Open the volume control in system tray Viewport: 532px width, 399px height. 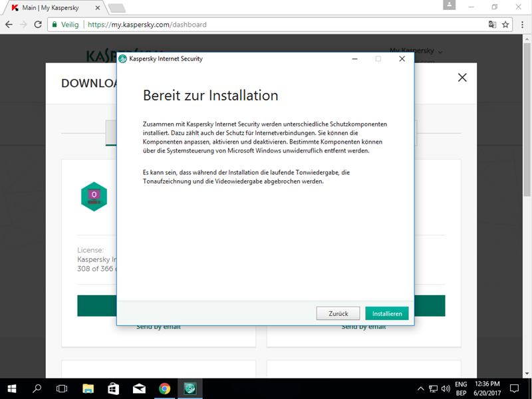point(445,388)
